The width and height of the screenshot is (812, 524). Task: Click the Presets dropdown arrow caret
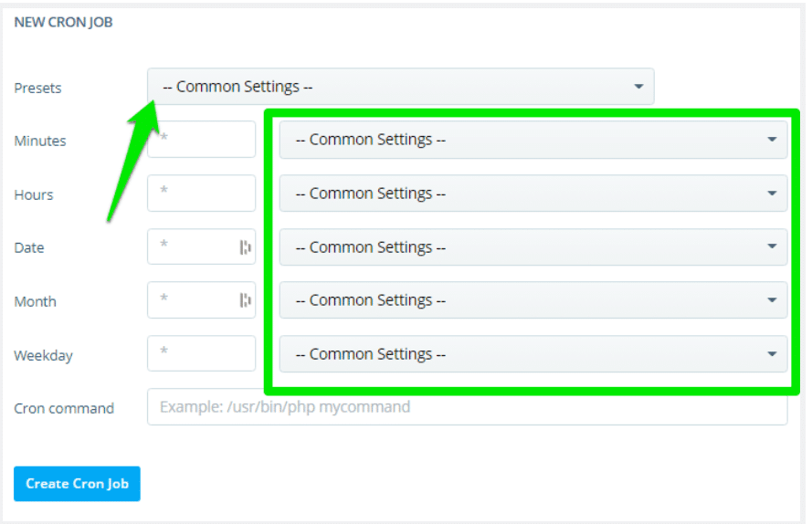pos(638,87)
